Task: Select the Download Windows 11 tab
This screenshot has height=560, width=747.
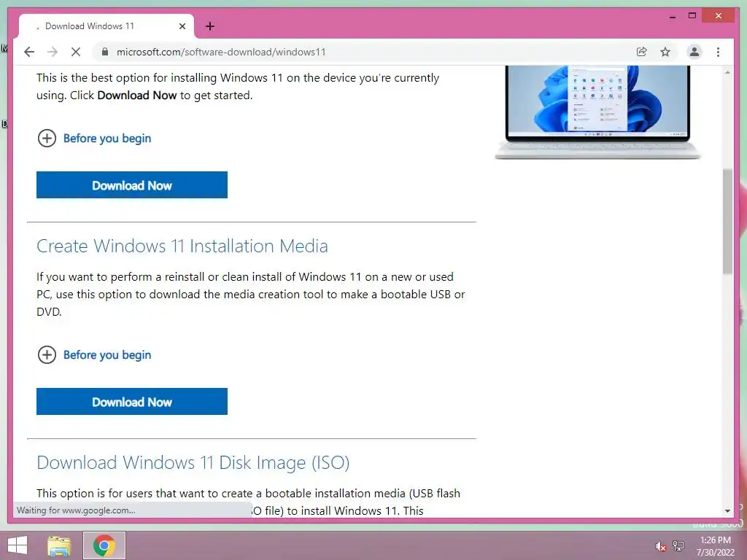Action: point(107,26)
